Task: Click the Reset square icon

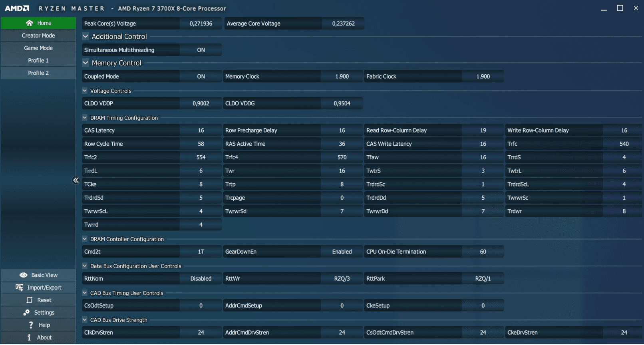Action: pos(30,300)
